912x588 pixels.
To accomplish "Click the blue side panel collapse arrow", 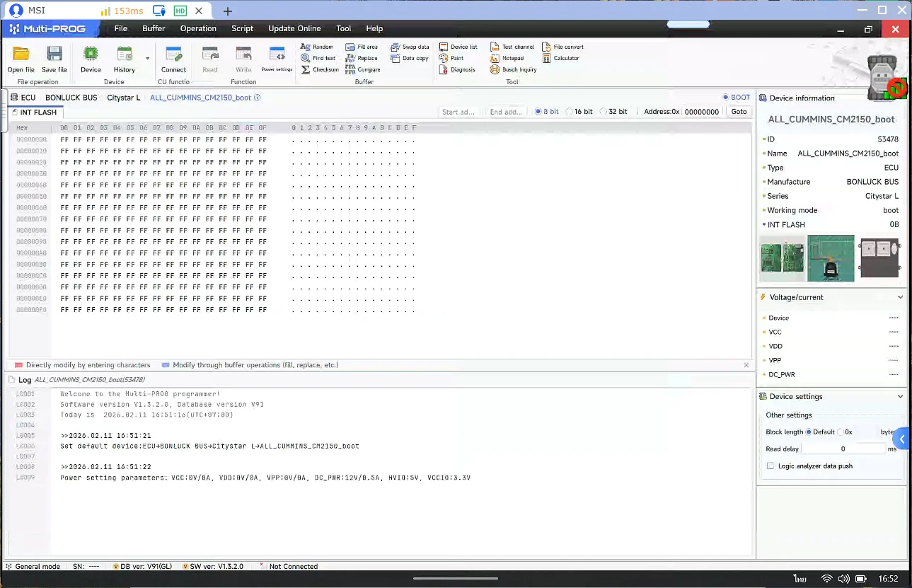I will point(902,439).
